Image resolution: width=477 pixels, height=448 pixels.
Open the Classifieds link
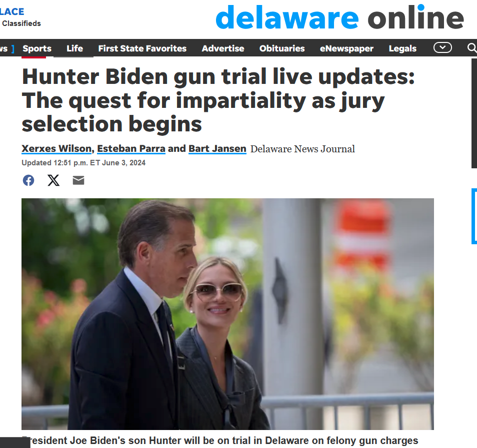tap(21, 23)
